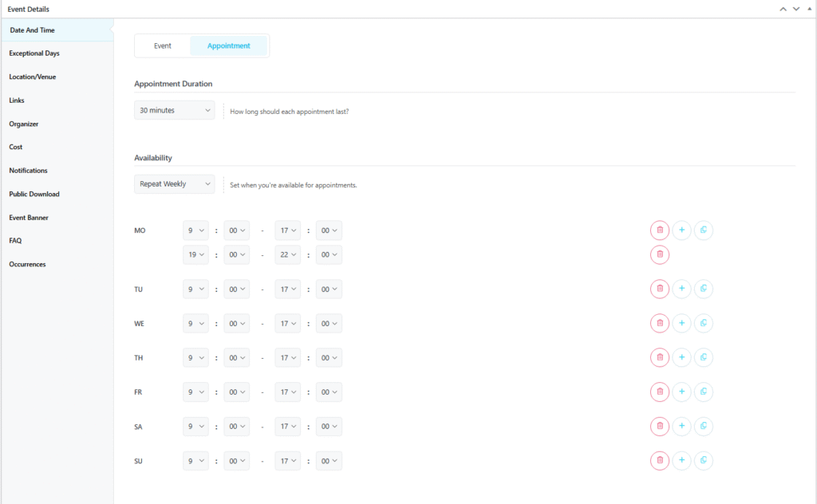Move Event Details panel down
The height and width of the screenshot is (504, 817).
coord(796,9)
